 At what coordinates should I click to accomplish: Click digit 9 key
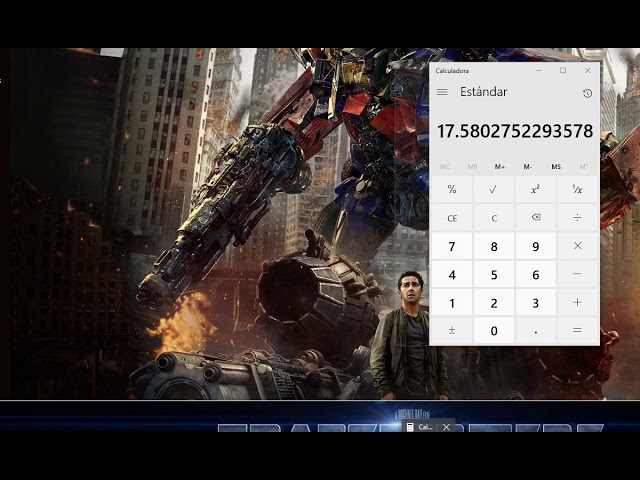[536, 246]
